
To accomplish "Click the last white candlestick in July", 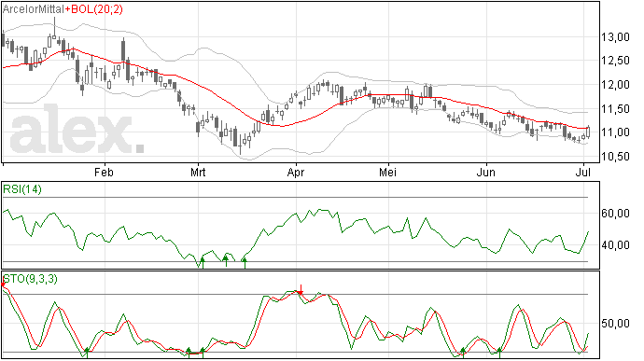I will (589, 132).
